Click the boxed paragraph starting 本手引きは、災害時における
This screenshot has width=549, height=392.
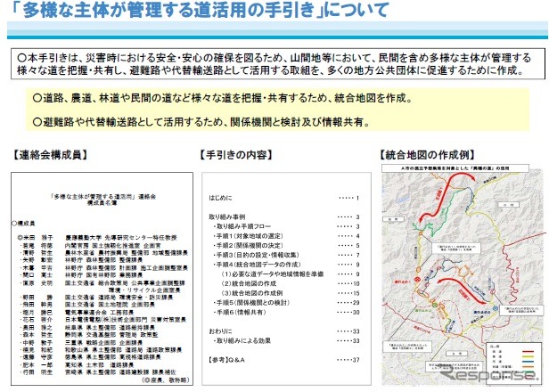pyautogui.click(x=278, y=64)
